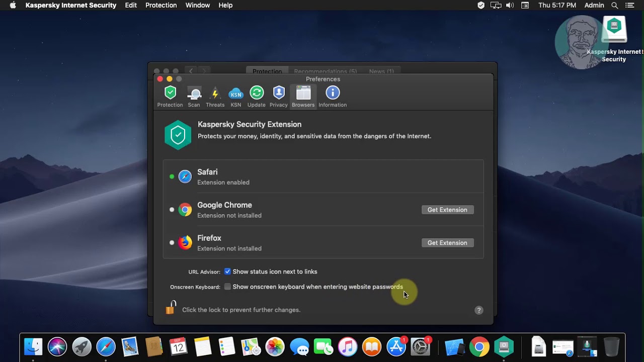Click the Admin user menu
The image size is (644, 362).
click(x=594, y=5)
